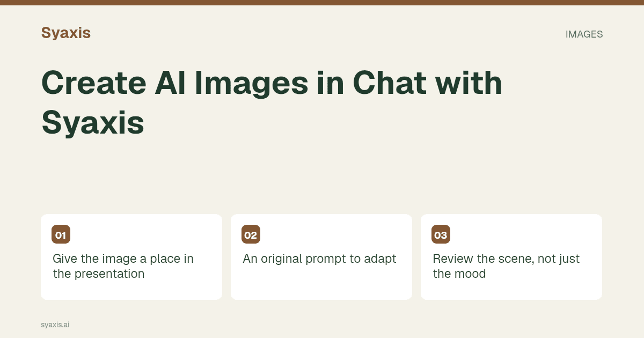Select the 03 step badge
The height and width of the screenshot is (338, 644).
pos(441,234)
